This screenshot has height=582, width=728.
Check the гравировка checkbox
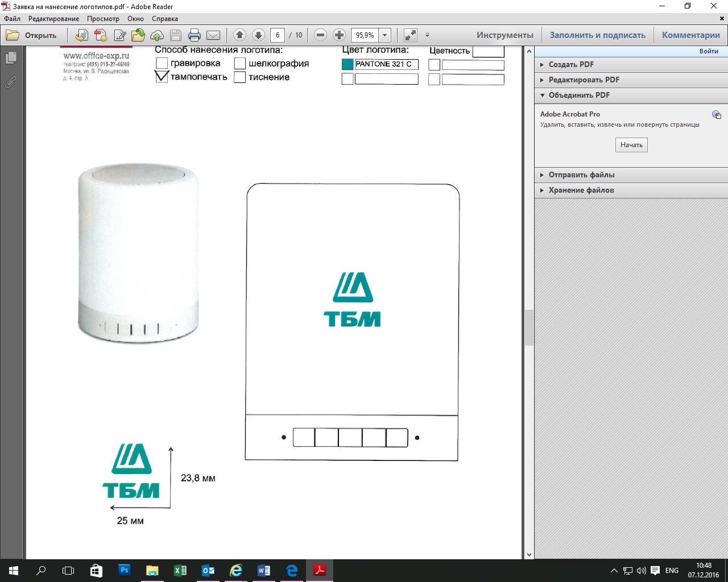[x=162, y=63]
